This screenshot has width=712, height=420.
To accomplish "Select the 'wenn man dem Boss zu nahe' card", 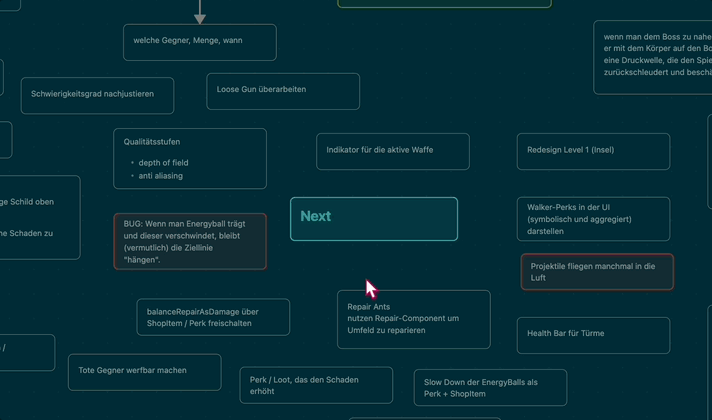I will pyautogui.click(x=653, y=57).
